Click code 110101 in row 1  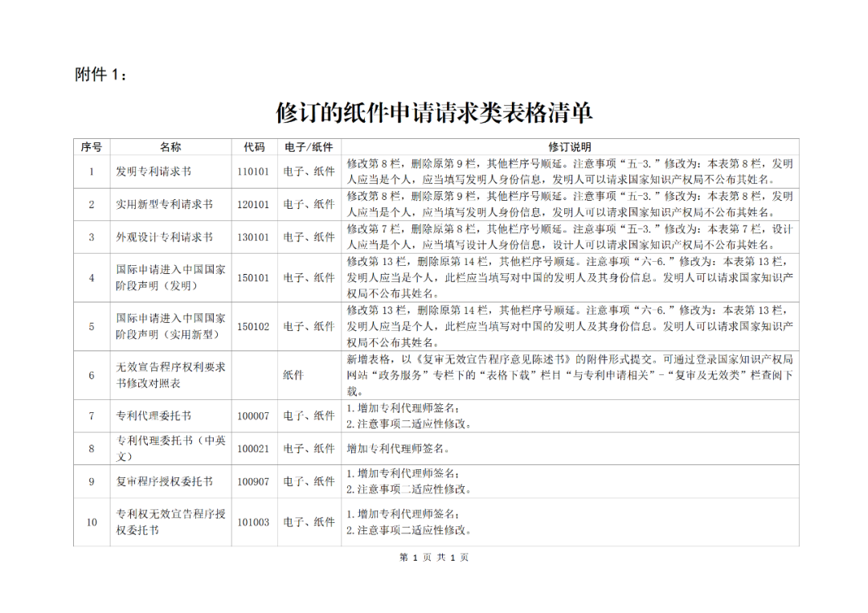[253, 171]
